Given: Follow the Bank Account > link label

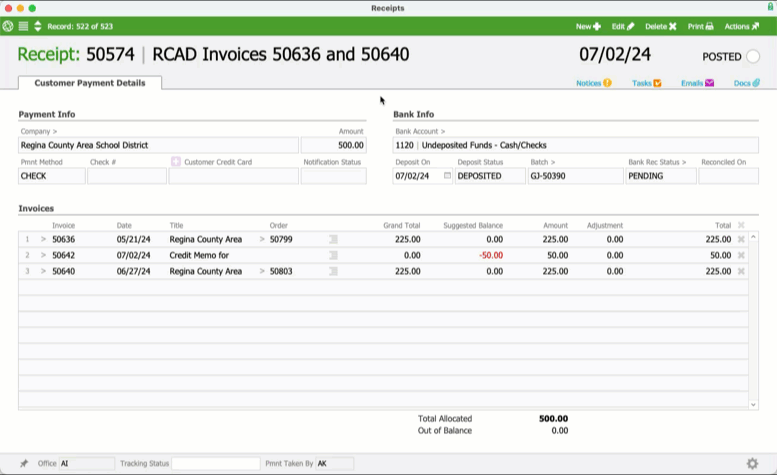Looking at the screenshot, I should click(x=420, y=131).
